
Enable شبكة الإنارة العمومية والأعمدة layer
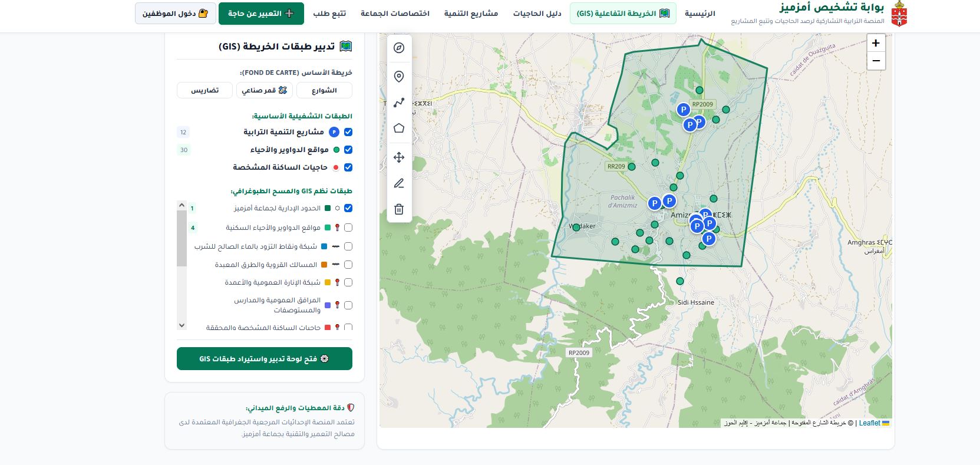coord(348,282)
